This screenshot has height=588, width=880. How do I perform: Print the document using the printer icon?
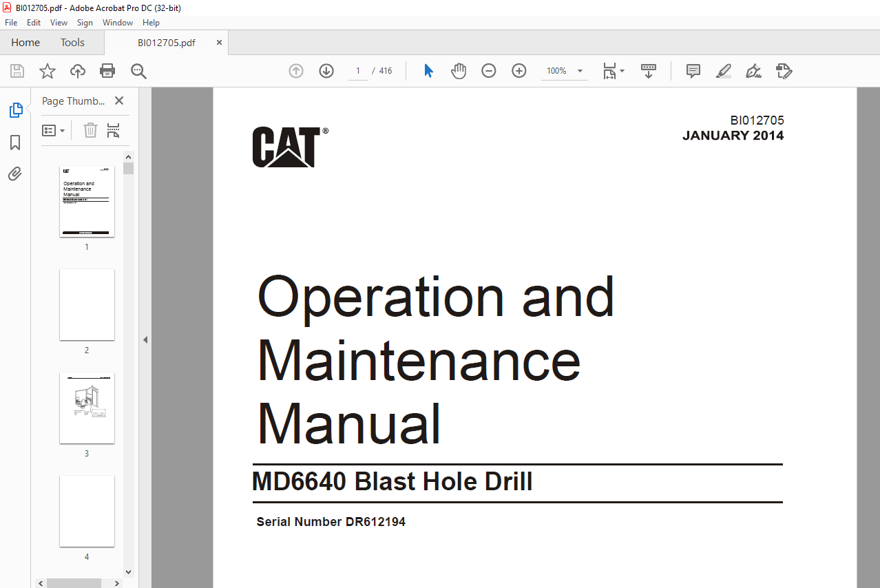pyautogui.click(x=107, y=71)
